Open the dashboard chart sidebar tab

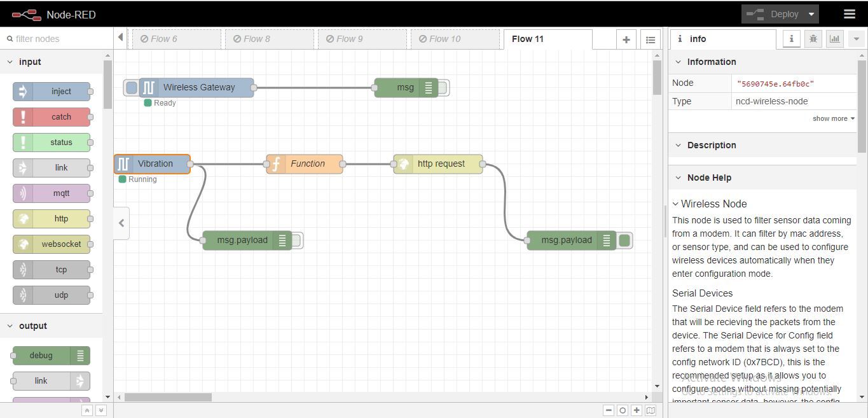(834, 39)
